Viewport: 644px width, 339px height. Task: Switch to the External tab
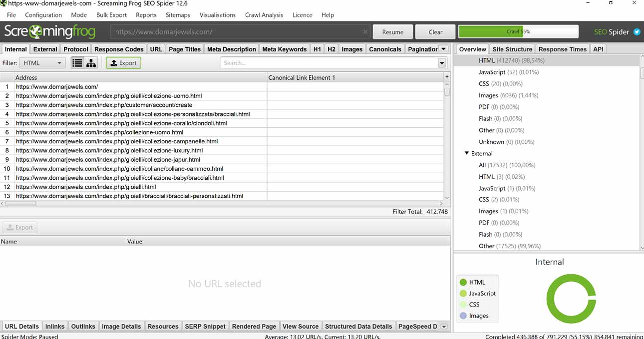45,49
